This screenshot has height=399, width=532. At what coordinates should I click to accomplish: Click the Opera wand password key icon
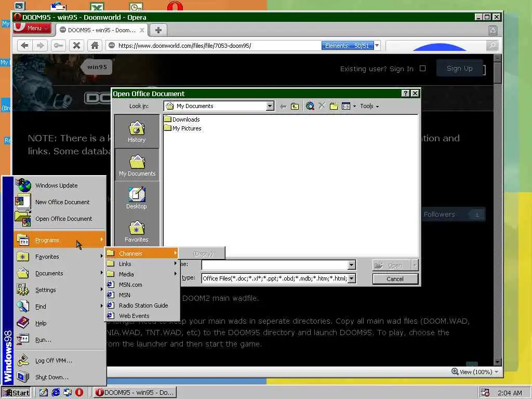coord(58,46)
